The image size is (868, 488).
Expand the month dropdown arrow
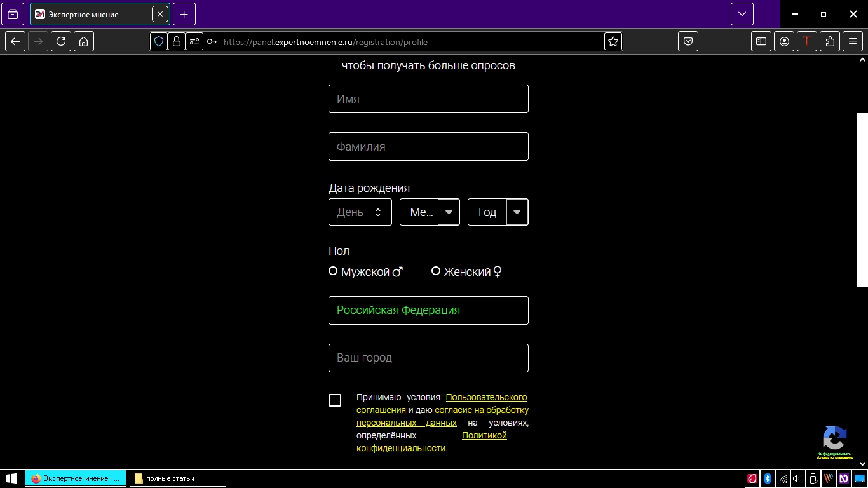(x=449, y=212)
